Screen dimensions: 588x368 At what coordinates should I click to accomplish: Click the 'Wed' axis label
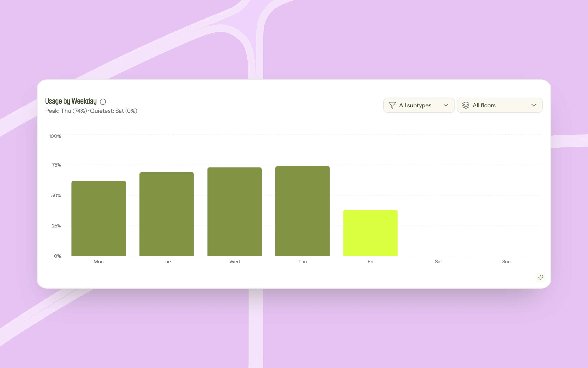(x=234, y=262)
